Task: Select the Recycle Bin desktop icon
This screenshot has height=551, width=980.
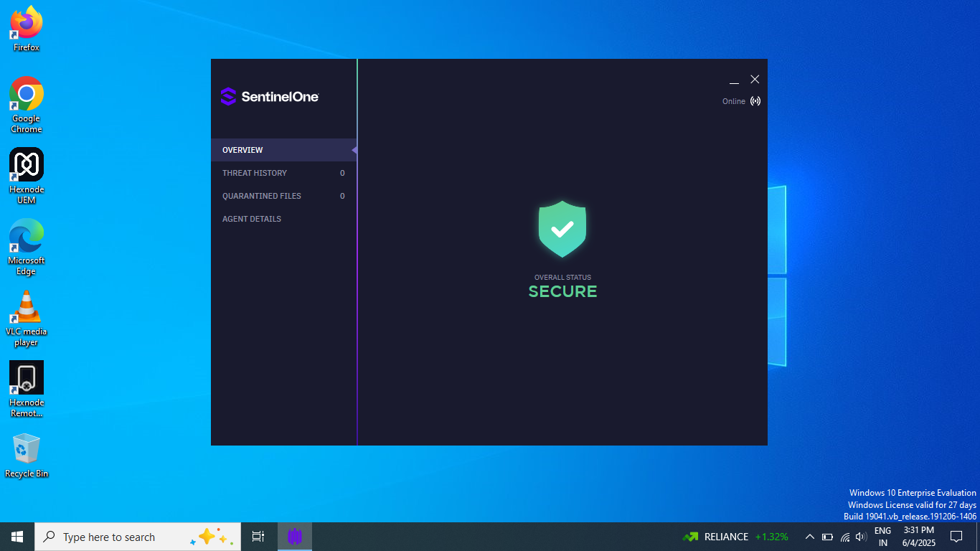Action: tap(27, 455)
